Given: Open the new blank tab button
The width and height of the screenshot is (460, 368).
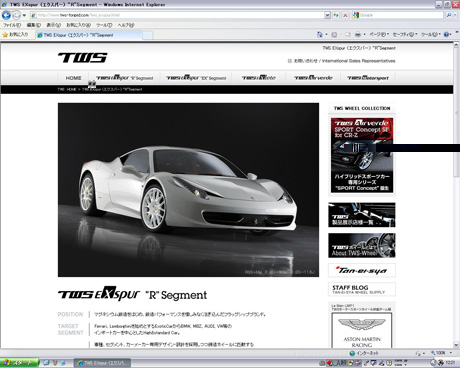Looking at the screenshot, I should [148, 35].
